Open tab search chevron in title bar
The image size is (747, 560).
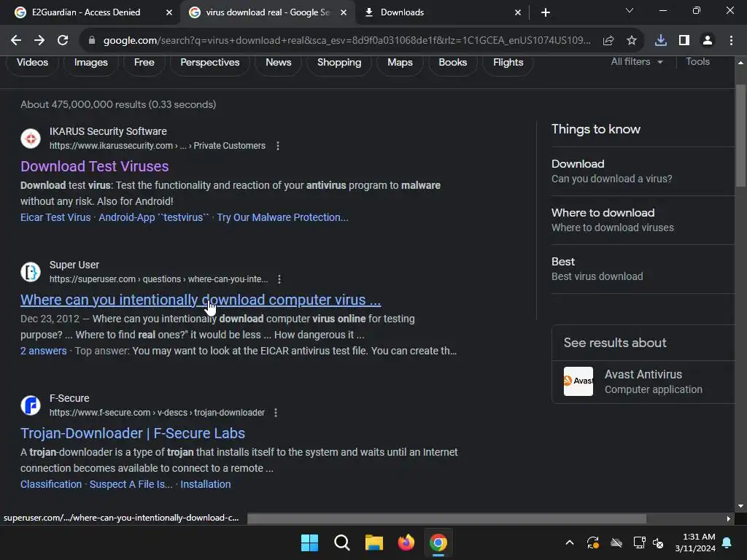630,10
